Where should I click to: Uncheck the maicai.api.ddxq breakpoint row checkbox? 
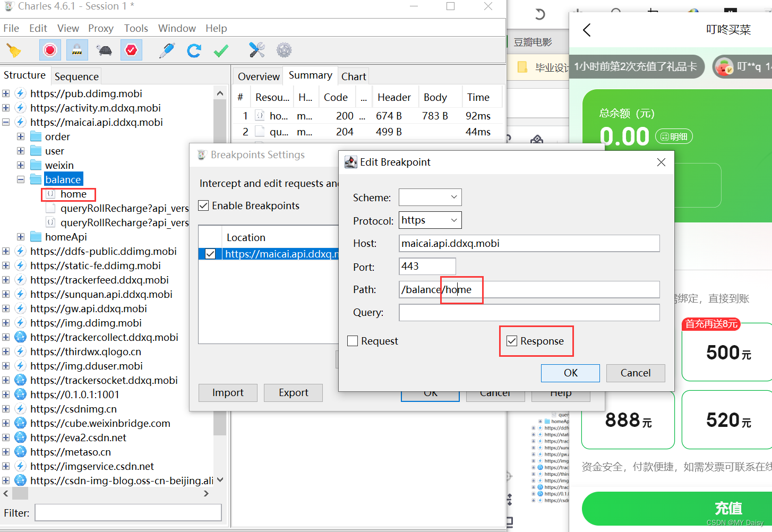(210, 254)
